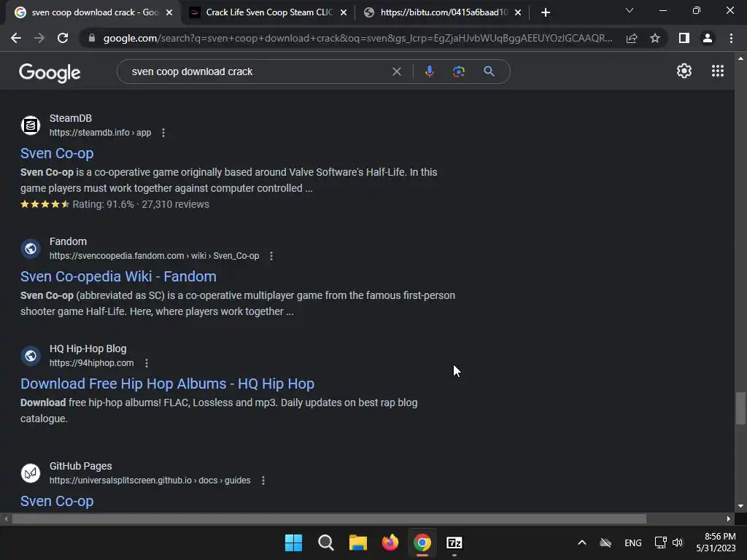This screenshot has height=560, width=747.
Task: Start a voice search with microphone
Action: [x=429, y=71]
